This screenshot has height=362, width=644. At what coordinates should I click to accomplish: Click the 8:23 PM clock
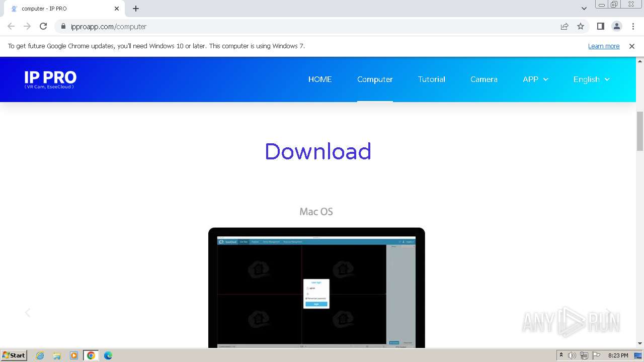point(618,355)
